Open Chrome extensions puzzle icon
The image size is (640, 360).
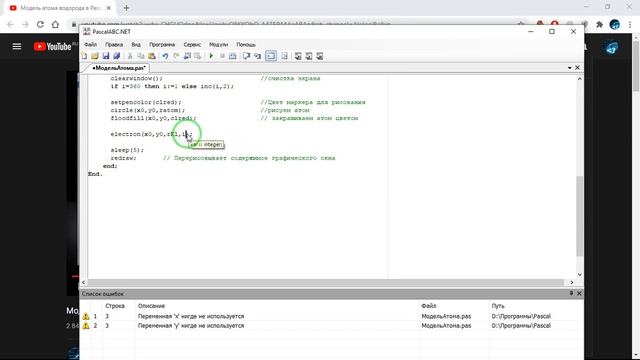pyautogui.click(x=599, y=24)
